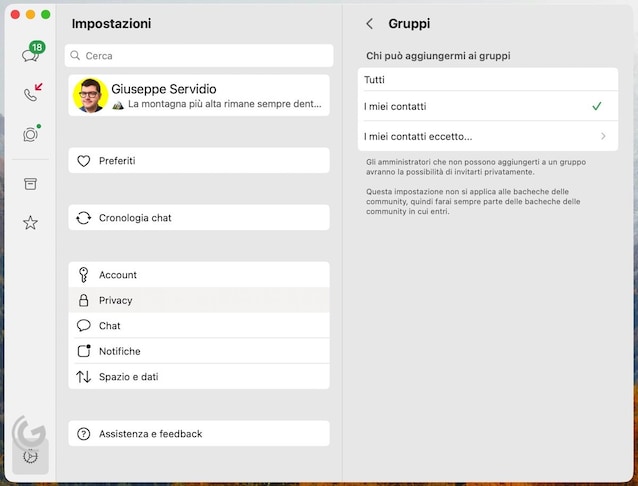Open Chat settings
Viewport: 638px width, 486px height.
pyautogui.click(x=198, y=326)
